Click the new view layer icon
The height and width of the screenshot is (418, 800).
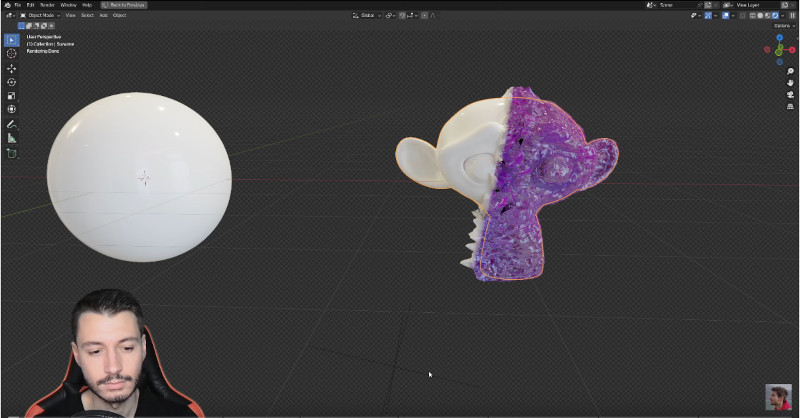[785, 5]
